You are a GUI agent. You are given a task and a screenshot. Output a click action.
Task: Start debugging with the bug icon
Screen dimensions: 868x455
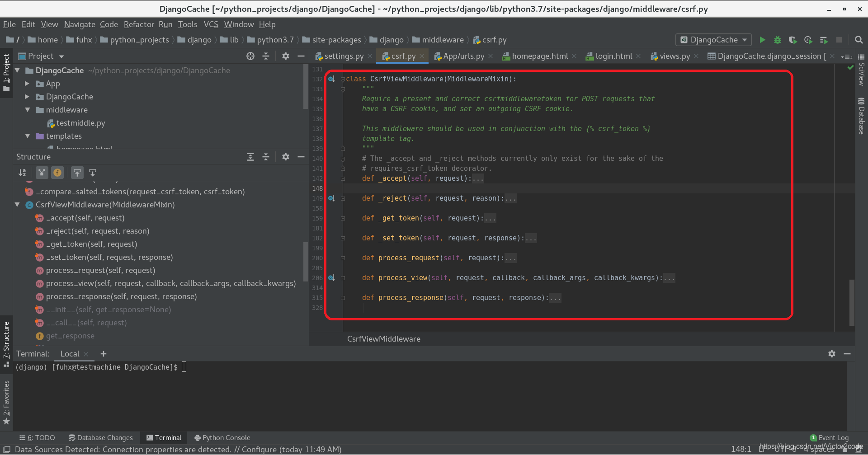tap(778, 40)
